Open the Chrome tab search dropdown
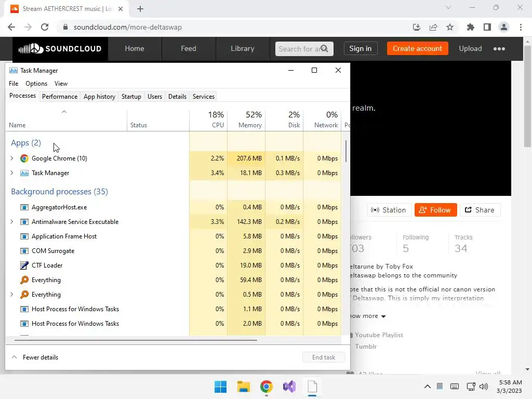This screenshot has width=532, height=399. (x=448, y=7)
